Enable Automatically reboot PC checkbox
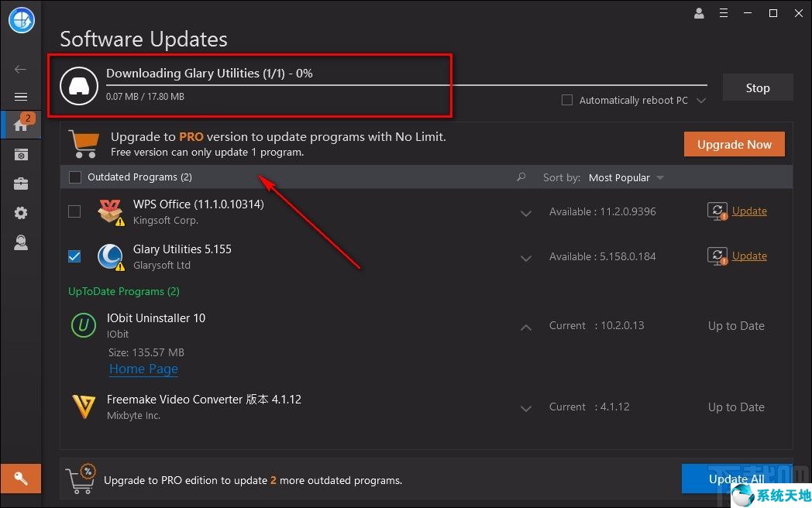This screenshot has height=508, width=812. (567, 100)
